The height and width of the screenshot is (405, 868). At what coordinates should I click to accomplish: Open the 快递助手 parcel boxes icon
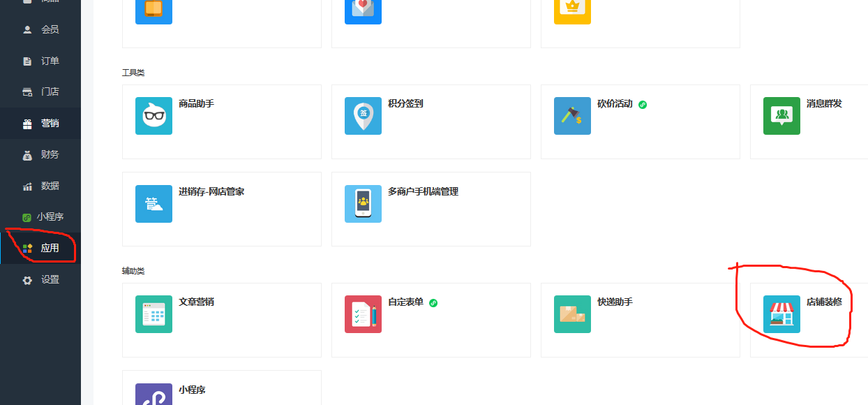[x=572, y=314]
